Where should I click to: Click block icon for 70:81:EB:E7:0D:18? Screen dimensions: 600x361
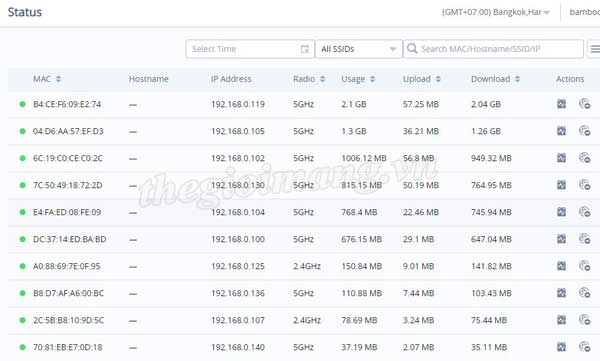(x=584, y=347)
